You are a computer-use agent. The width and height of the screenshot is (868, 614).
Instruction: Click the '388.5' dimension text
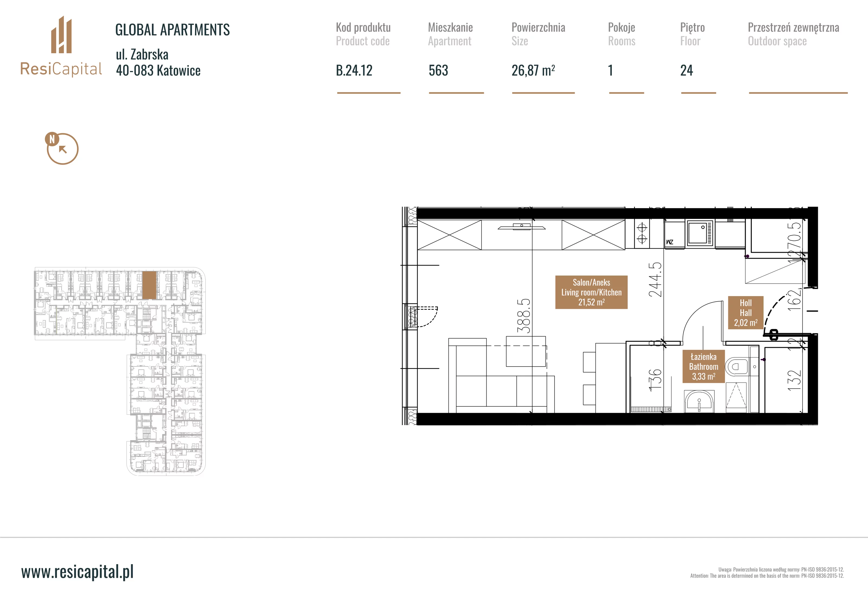click(524, 316)
